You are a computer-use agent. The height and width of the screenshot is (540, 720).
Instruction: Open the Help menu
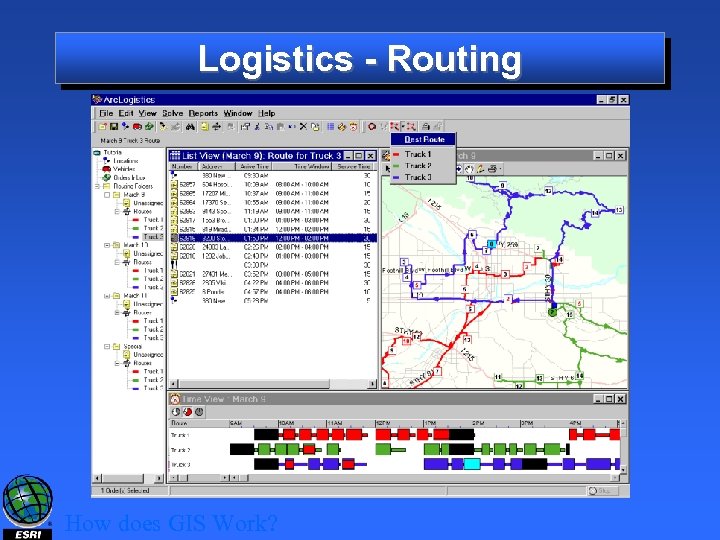(x=266, y=113)
